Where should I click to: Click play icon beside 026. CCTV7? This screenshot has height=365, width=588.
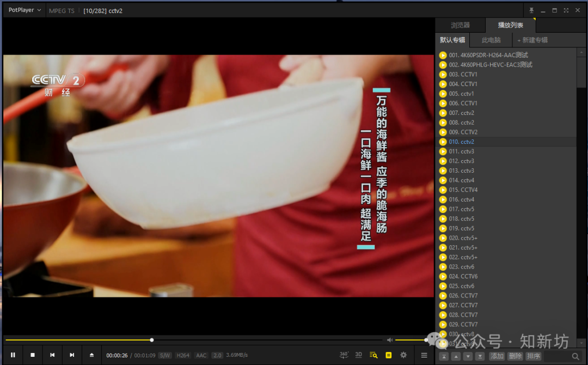click(443, 296)
